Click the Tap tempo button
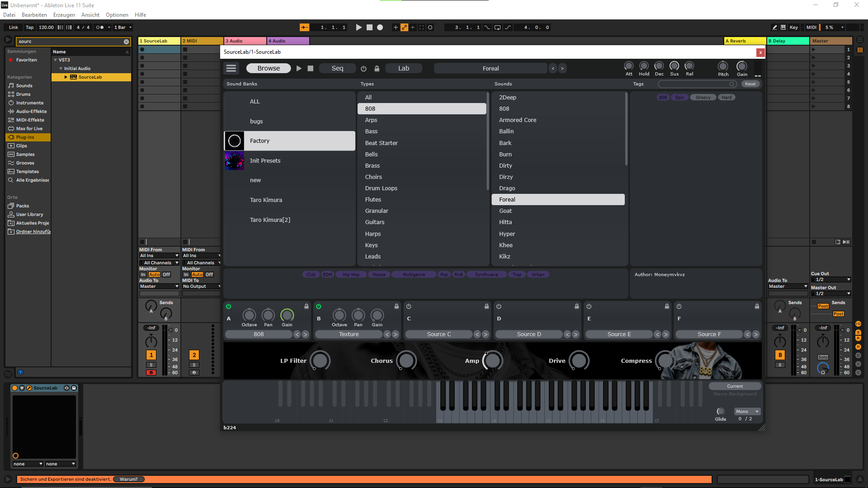Screen dimensions: 868x488 pos(29,28)
